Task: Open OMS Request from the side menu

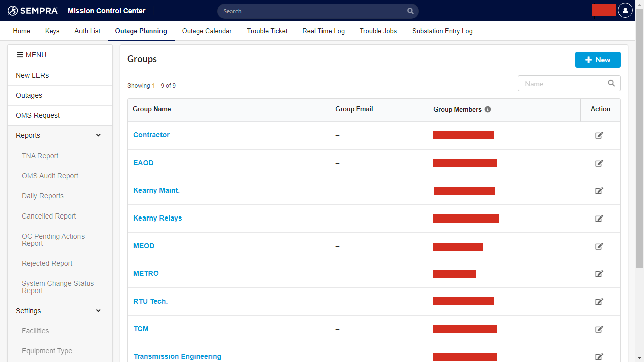Action: [38, 115]
